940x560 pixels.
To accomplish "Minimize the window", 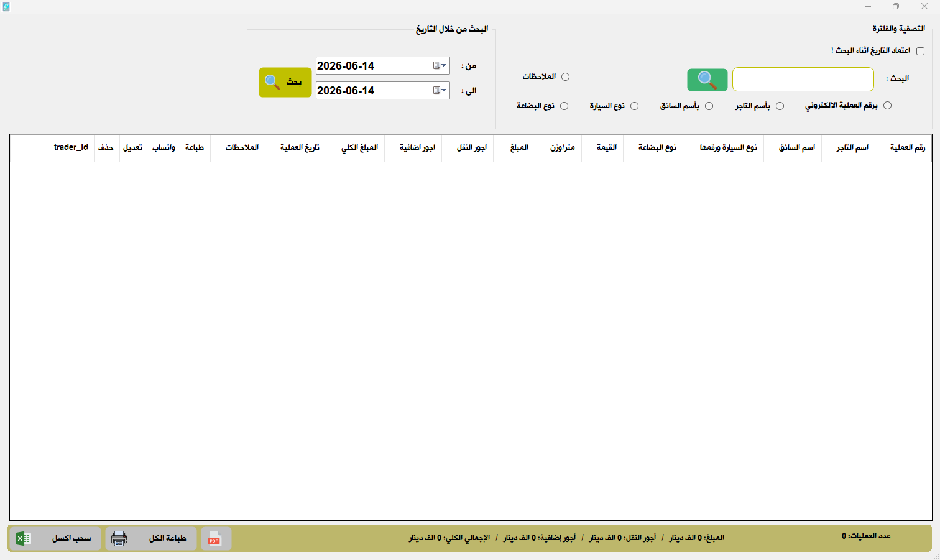I will pos(867,7).
